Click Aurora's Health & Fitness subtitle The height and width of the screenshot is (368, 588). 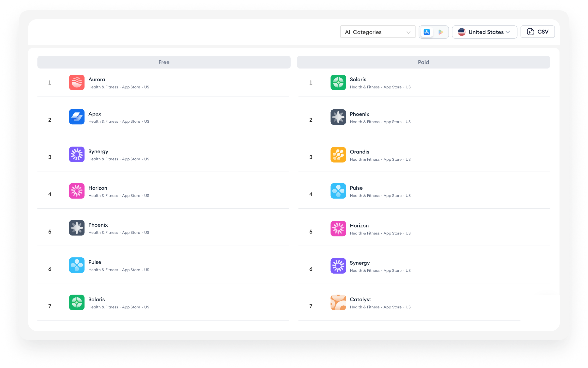[x=103, y=87]
